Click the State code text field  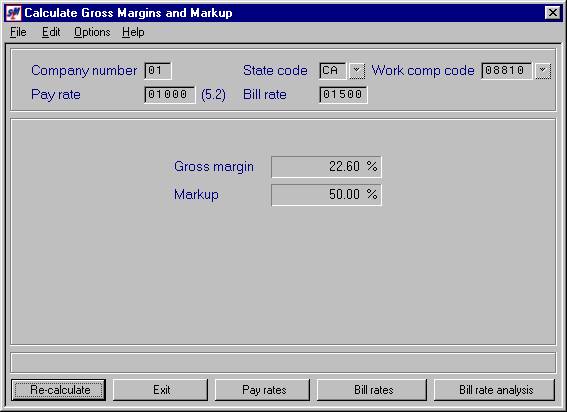pyautogui.click(x=333, y=71)
